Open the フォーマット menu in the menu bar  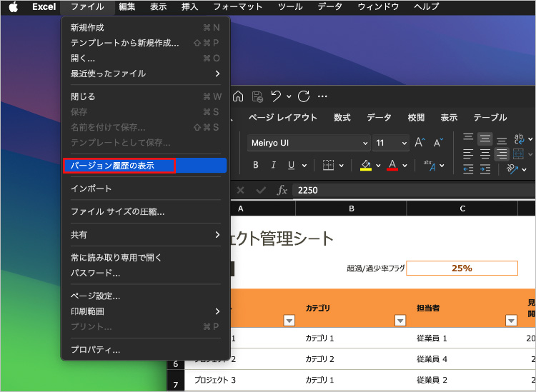click(238, 7)
